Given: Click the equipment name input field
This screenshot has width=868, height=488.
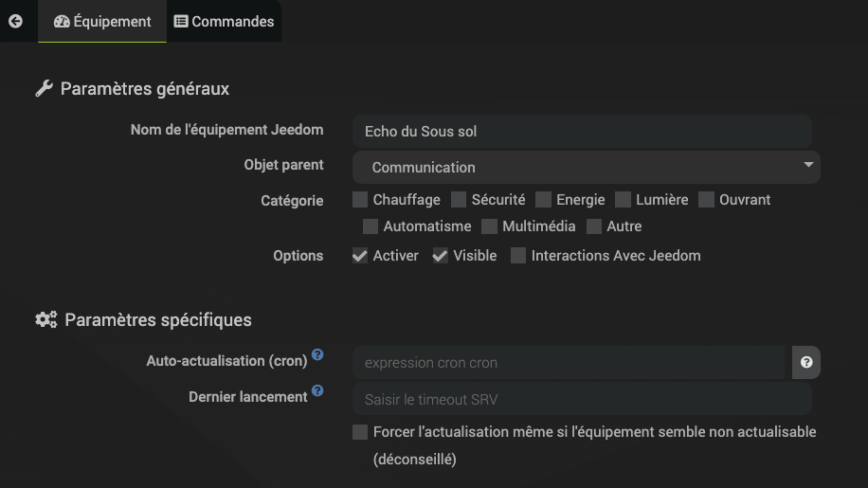Looking at the screenshot, I should [582, 131].
